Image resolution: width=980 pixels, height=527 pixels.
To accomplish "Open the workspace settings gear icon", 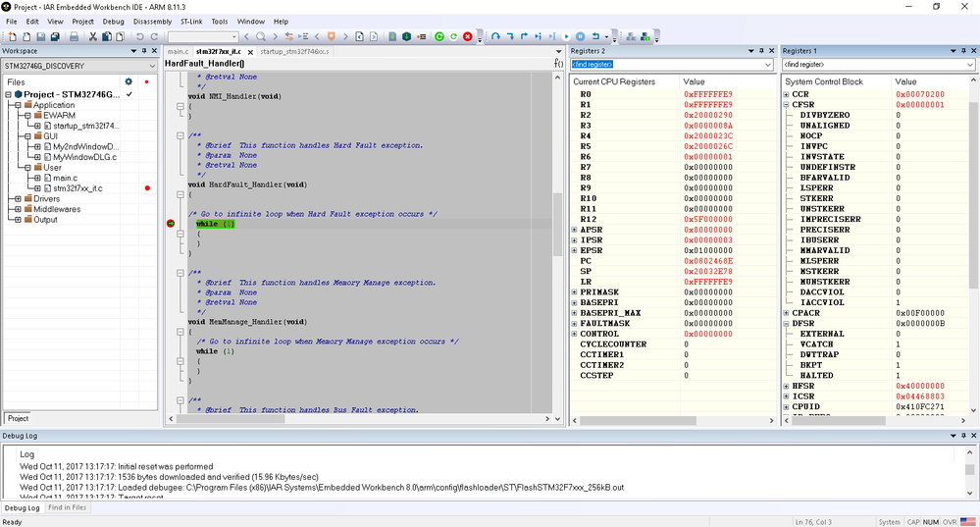I will pos(129,81).
